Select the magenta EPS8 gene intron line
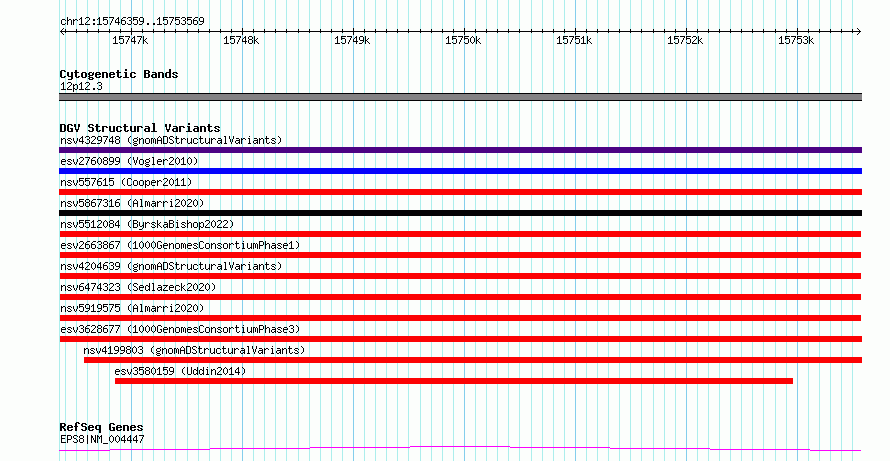The width and height of the screenshot is (890, 461). pyautogui.click(x=460, y=449)
